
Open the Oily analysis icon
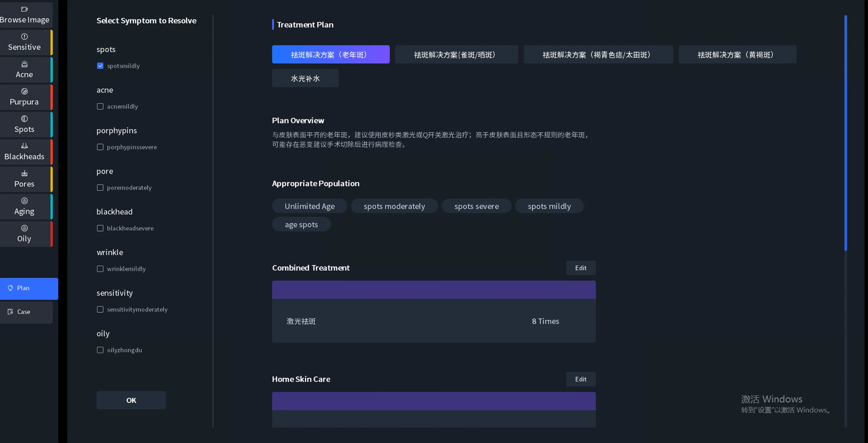pos(24,228)
